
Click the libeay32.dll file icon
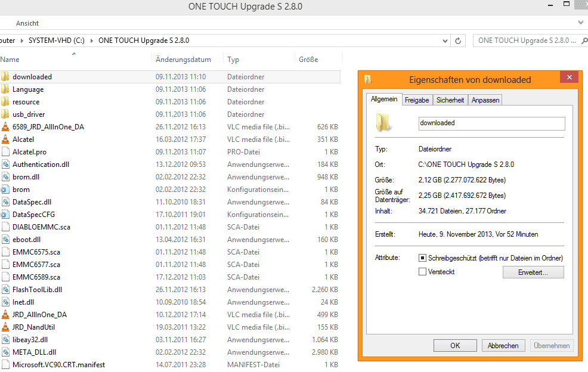[x=5, y=340]
